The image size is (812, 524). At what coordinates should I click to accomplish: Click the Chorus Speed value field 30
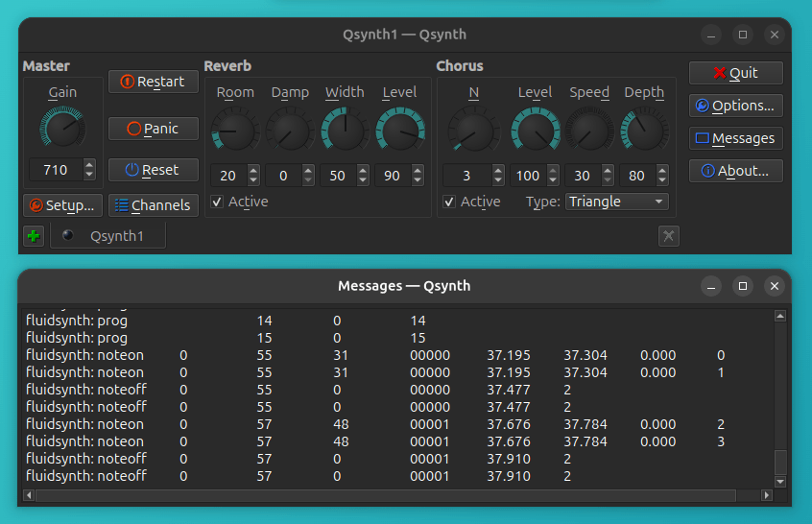pyautogui.click(x=583, y=176)
